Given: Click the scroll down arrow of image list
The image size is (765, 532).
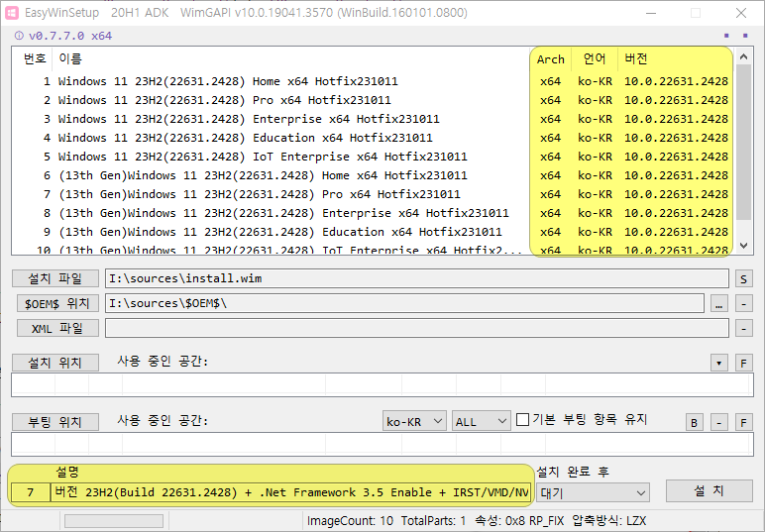Looking at the screenshot, I should (x=743, y=246).
